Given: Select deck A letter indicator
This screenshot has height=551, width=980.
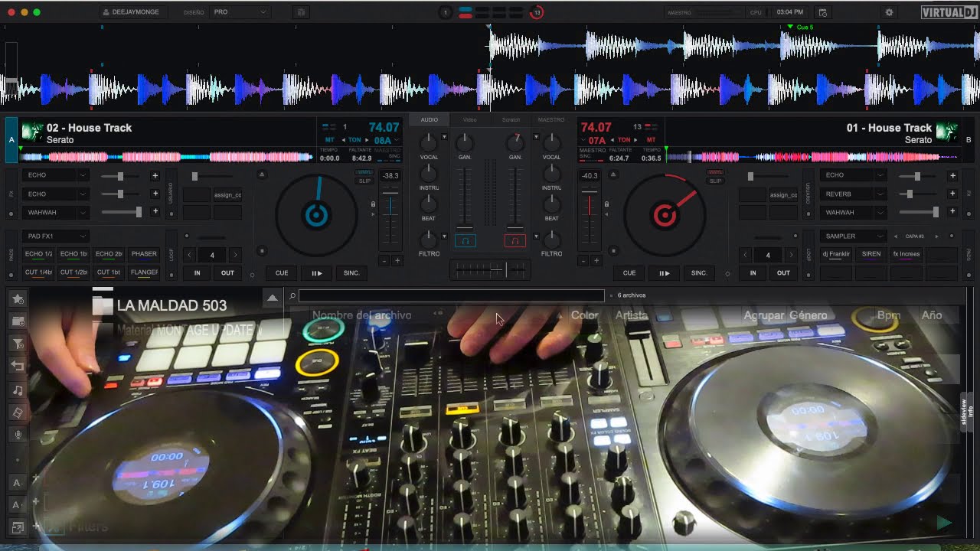Looking at the screenshot, I should pyautogui.click(x=11, y=140).
